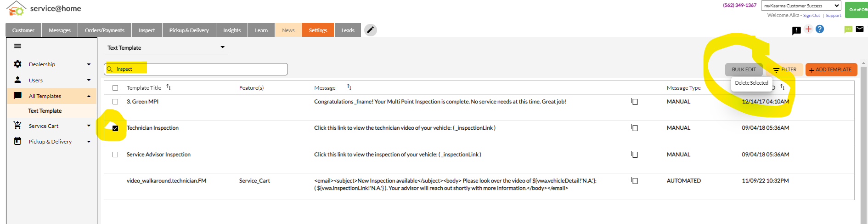Click the AUTOMATED message type cell

click(x=684, y=181)
